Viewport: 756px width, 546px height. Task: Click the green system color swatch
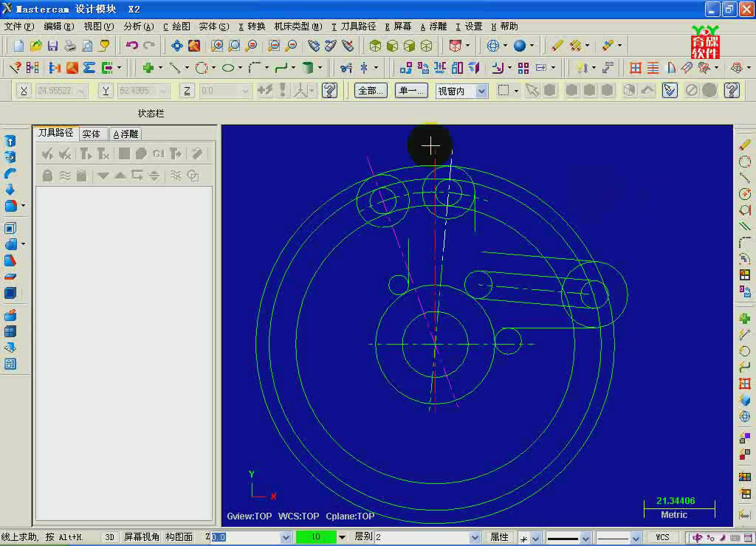(x=316, y=537)
